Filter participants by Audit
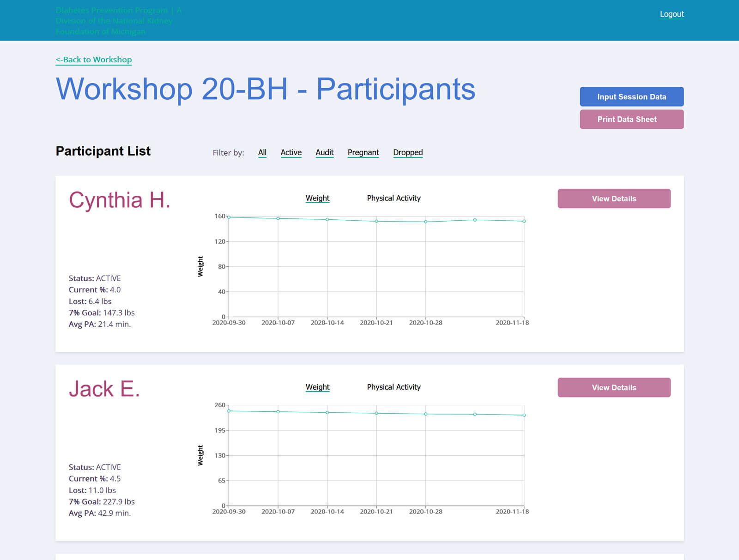This screenshot has width=739, height=560. pyautogui.click(x=324, y=152)
